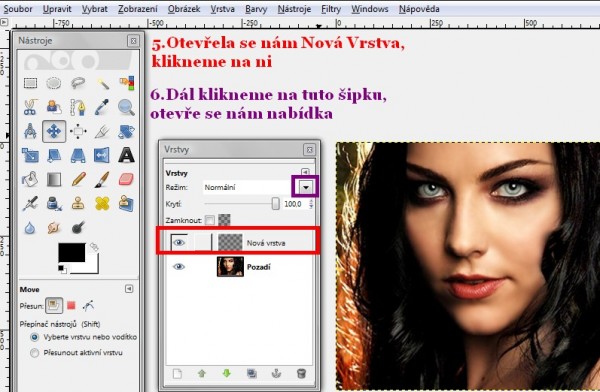Image resolution: width=600 pixels, height=392 pixels.
Task: Open the Soubor menu
Action: coord(18,9)
